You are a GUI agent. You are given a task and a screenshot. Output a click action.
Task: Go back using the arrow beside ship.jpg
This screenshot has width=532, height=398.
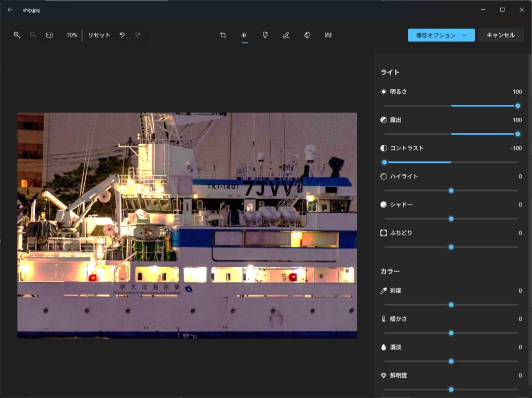click(x=10, y=10)
